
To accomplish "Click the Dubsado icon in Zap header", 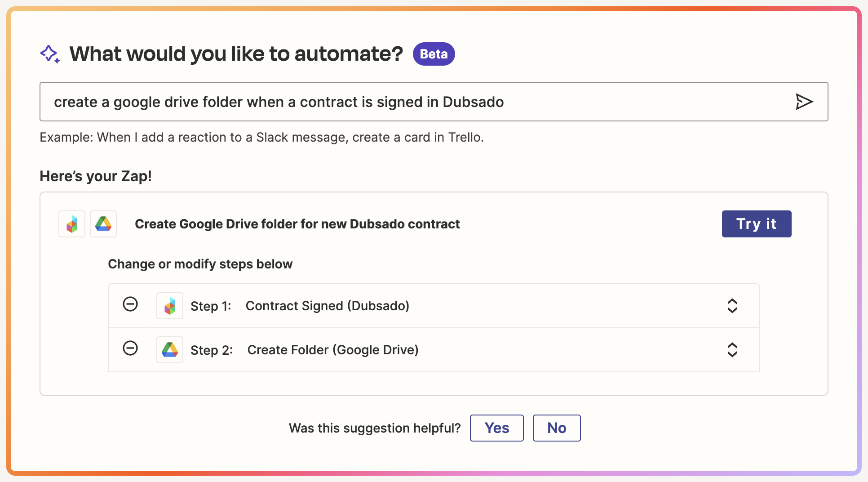I will tap(72, 224).
